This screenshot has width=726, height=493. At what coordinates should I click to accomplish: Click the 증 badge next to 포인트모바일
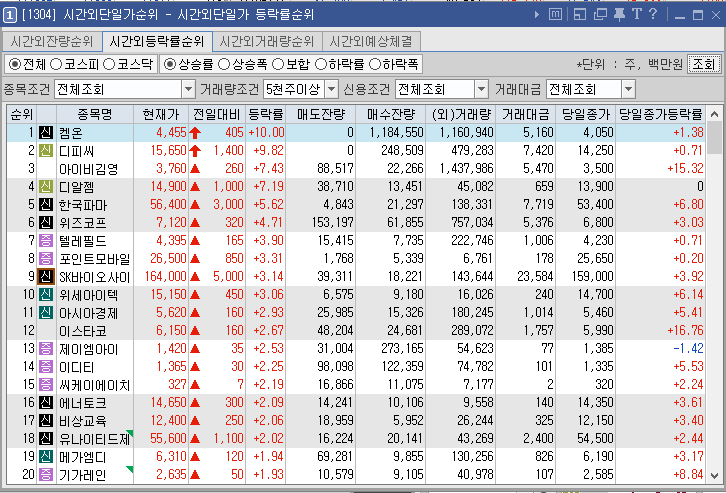point(46,259)
